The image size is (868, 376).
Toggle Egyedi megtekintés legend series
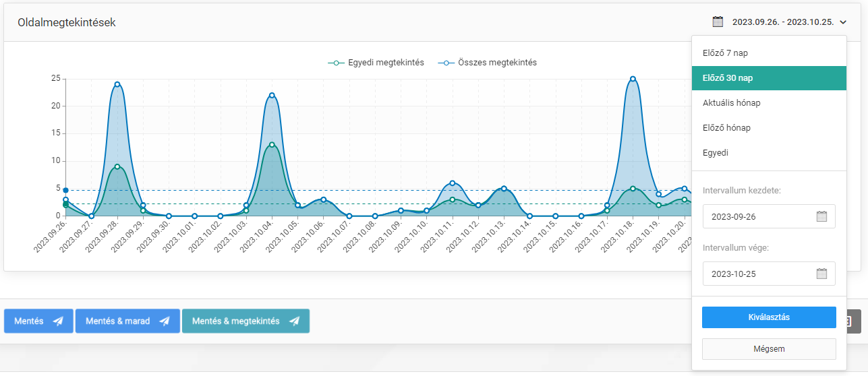click(376, 63)
